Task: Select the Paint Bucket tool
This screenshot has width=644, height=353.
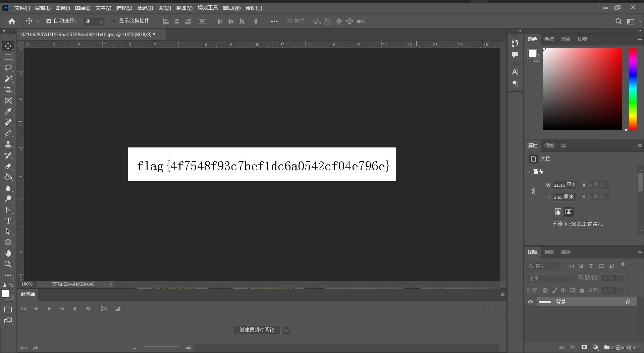Action: click(x=8, y=177)
